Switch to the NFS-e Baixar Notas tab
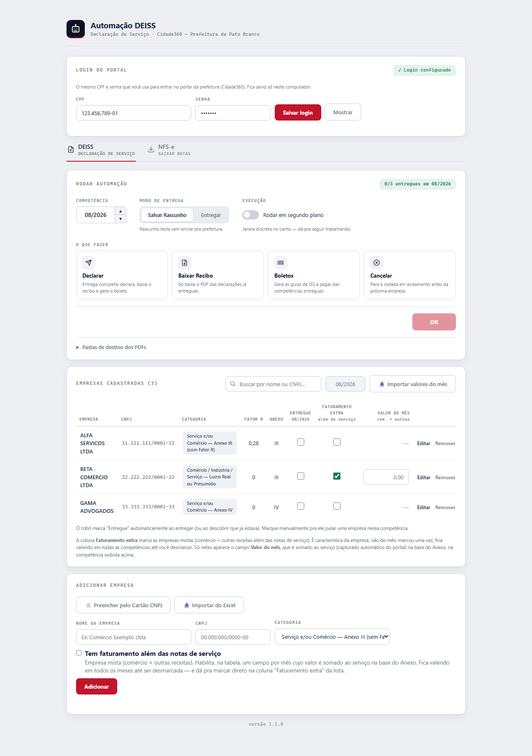 point(170,150)
